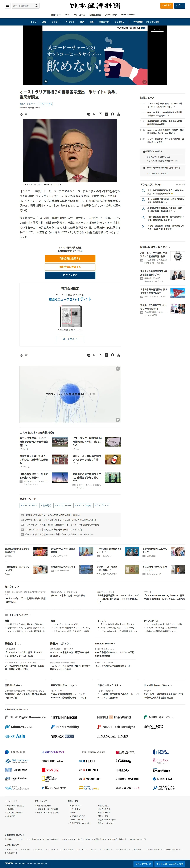
Task: Click the top note share icon
Action: pos(100,114)
